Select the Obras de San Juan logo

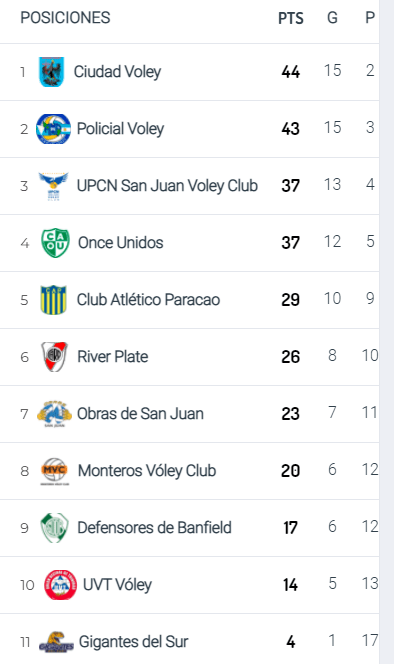[54, 414]
